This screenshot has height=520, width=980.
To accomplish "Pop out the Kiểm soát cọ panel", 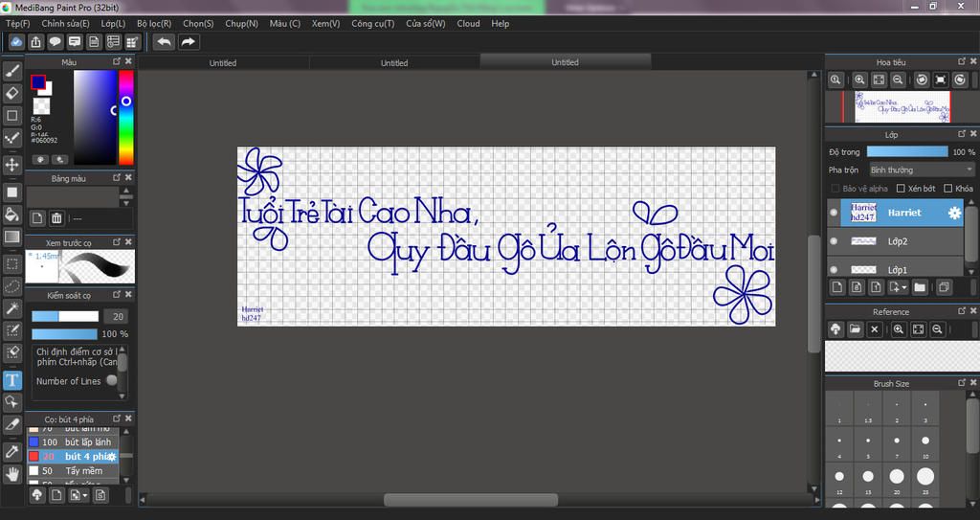I will point(117,294).
